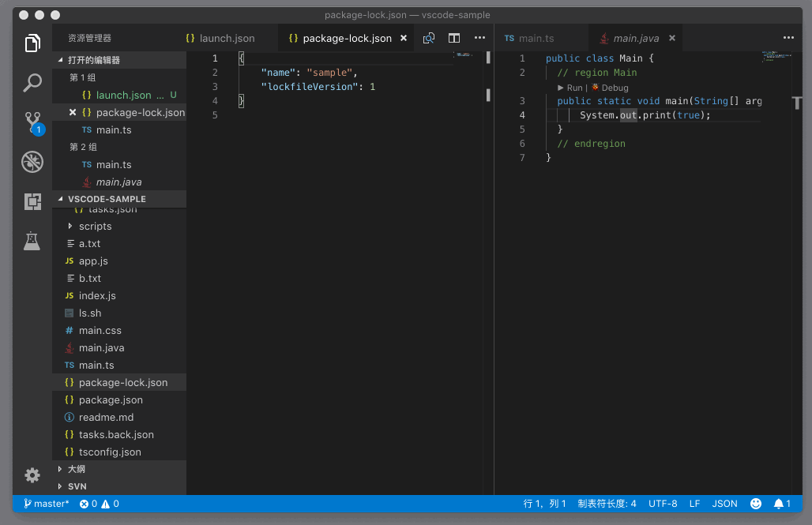Open the Manage gear settings icon
The image size is (812, 525).
pyautogui.click(x=32, y=474)
